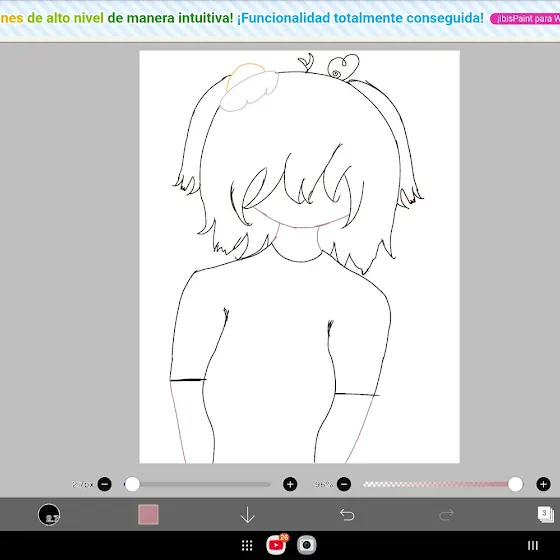Click the opacity slider handle
This screenshot has height=560, width=560.
(515, 484)
